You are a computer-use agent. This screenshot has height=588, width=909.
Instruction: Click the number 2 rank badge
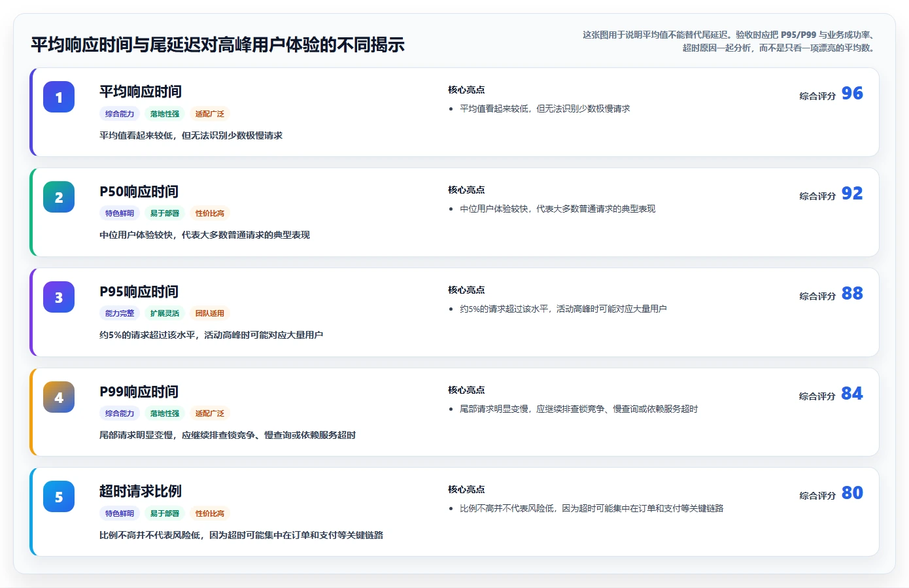tap(59, 198)
